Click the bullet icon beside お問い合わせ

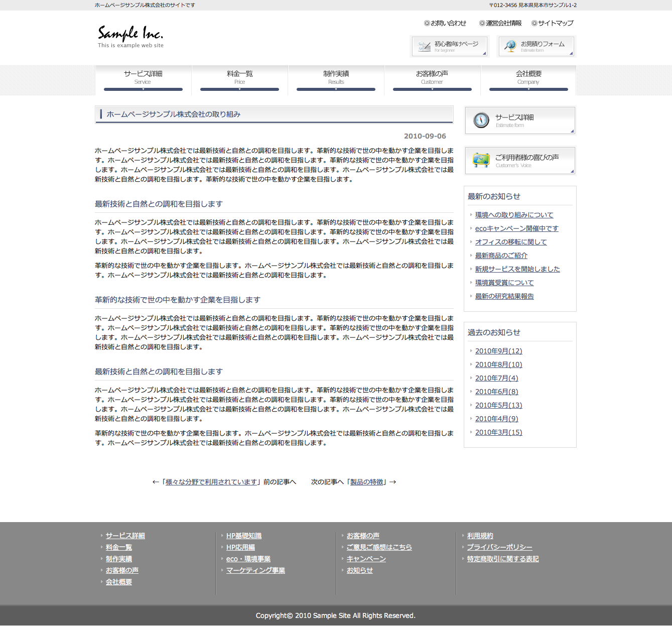pyautogui.click(x=427, y=23)
